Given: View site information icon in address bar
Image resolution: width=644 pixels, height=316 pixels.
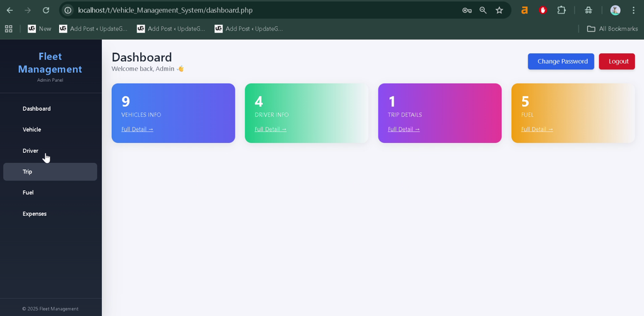Looking at the screenshot, I should pos(68,10).
